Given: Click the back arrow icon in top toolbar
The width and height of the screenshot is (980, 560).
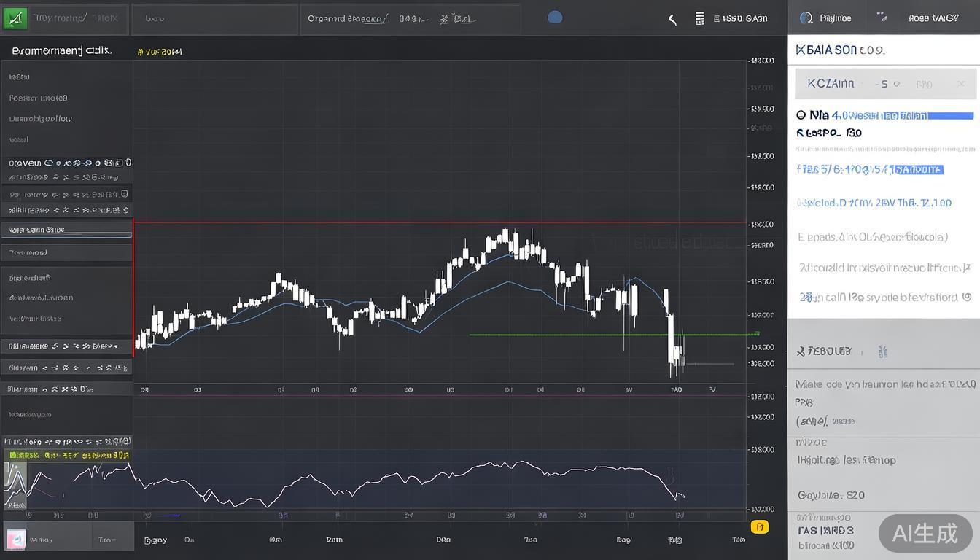Looking at the screenshot, I should 672,19.
